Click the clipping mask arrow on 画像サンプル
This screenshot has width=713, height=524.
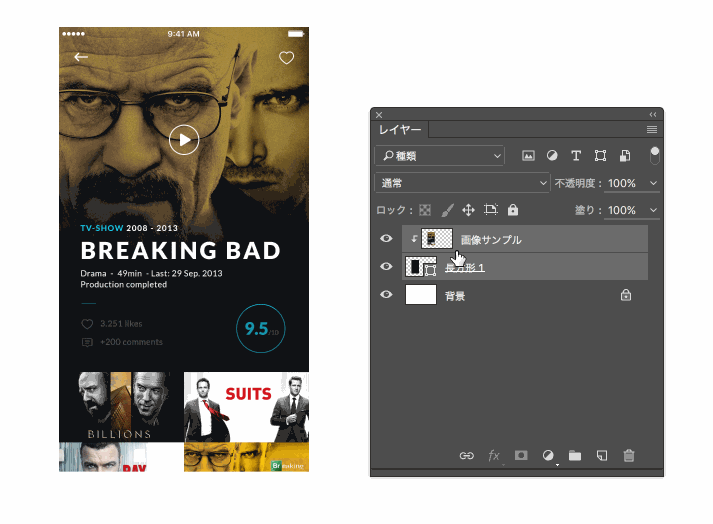point(414,239)
